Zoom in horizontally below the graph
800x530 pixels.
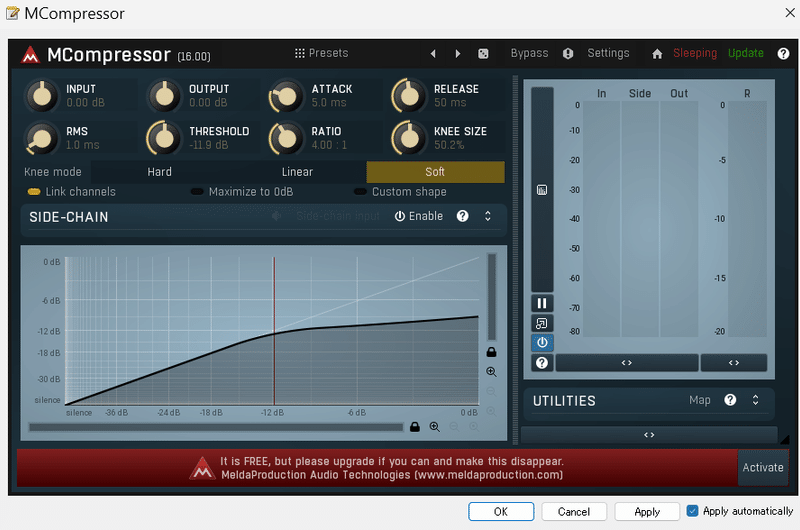click(435, 427)
